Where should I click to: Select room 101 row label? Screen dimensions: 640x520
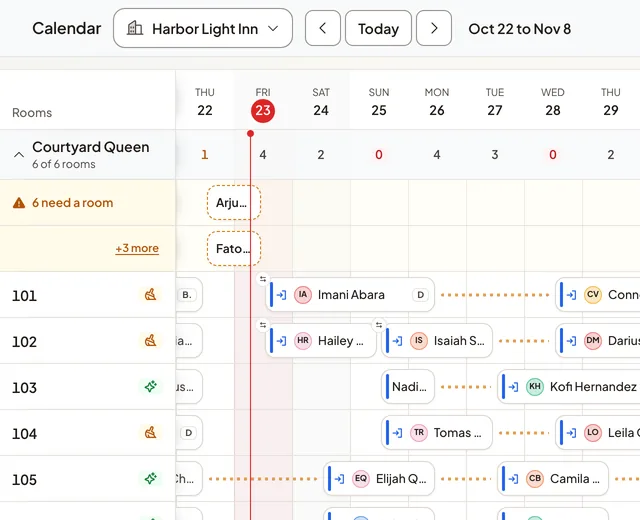click(24, 296)
